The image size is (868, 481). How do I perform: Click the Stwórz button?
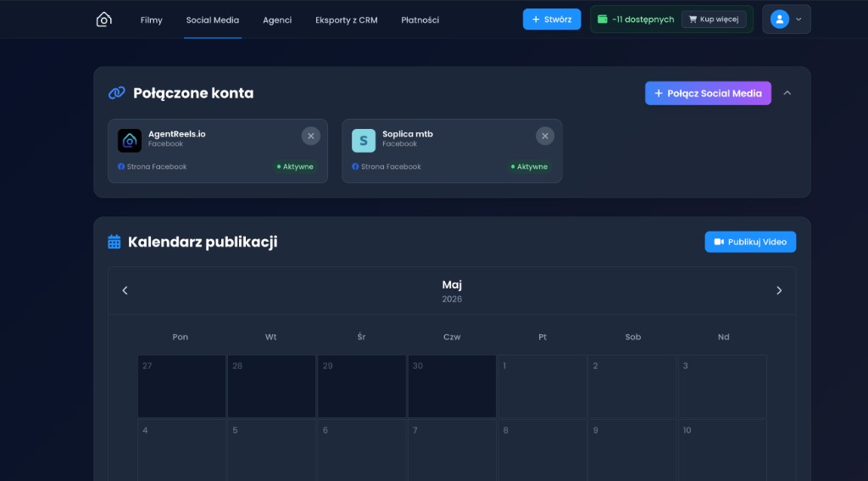[x=552, y=20]
